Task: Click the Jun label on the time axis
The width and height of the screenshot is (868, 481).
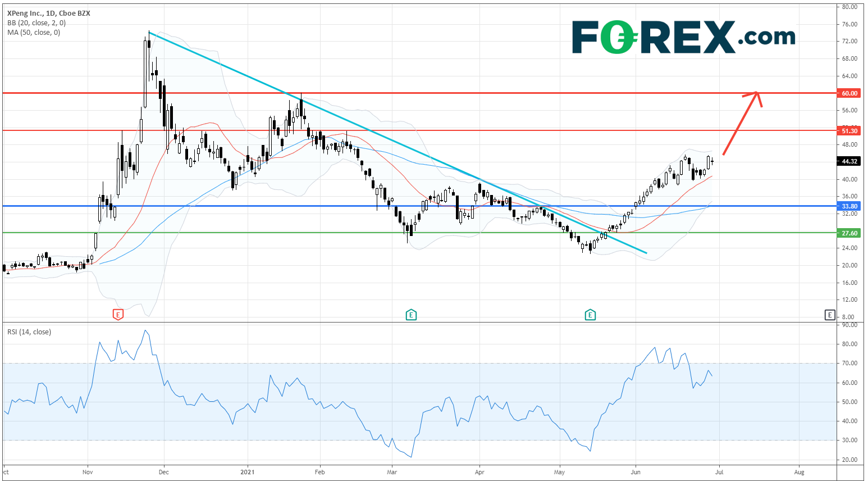Action: [636, 472]
